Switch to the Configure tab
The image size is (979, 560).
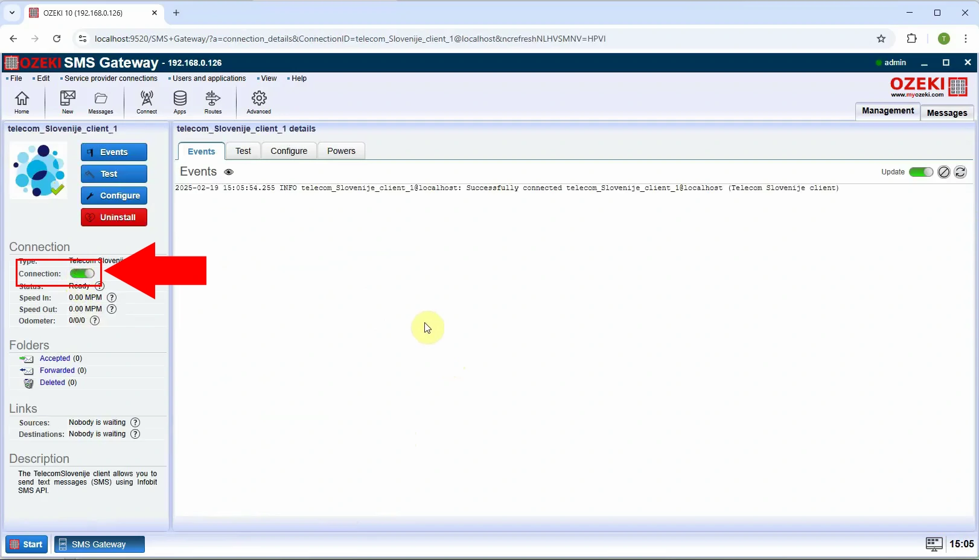289,151
